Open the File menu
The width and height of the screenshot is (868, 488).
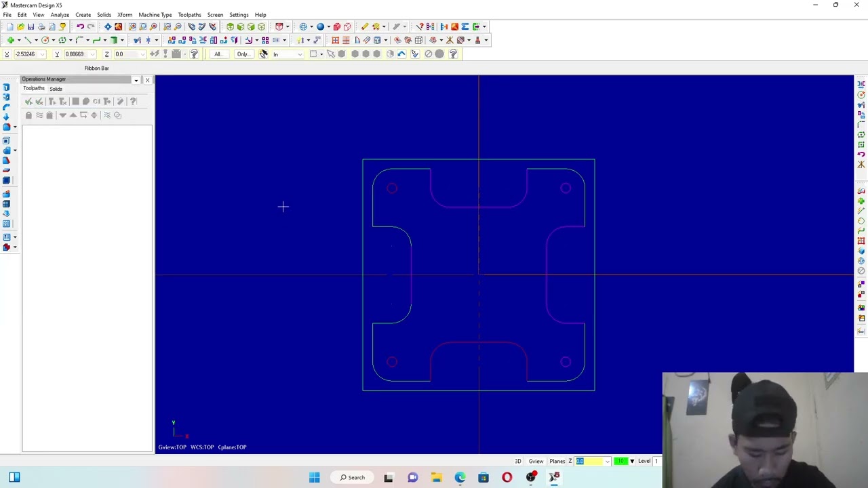(x=7, y=14)
